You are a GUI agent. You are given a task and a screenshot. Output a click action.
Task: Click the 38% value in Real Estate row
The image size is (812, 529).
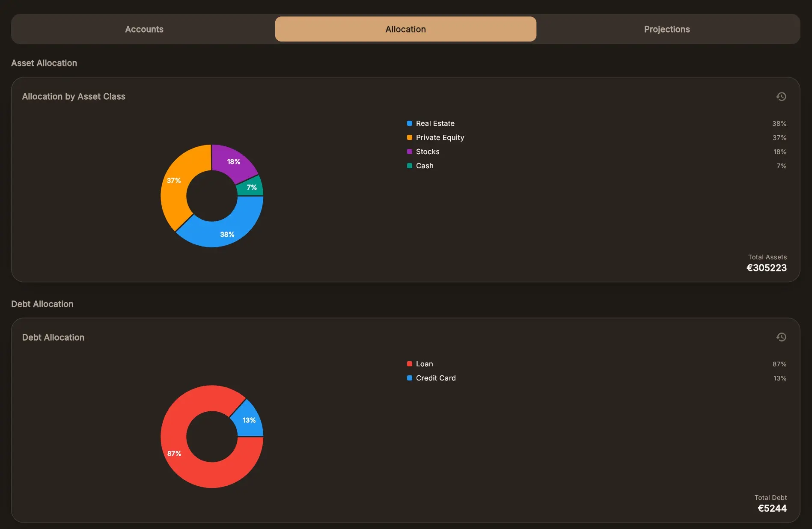(x=779, y=123)
